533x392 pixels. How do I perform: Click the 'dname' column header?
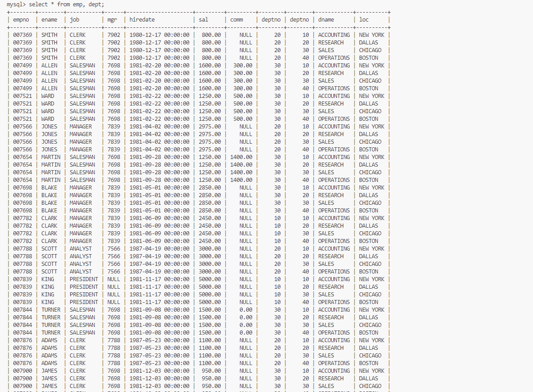[x=326, y=20]
